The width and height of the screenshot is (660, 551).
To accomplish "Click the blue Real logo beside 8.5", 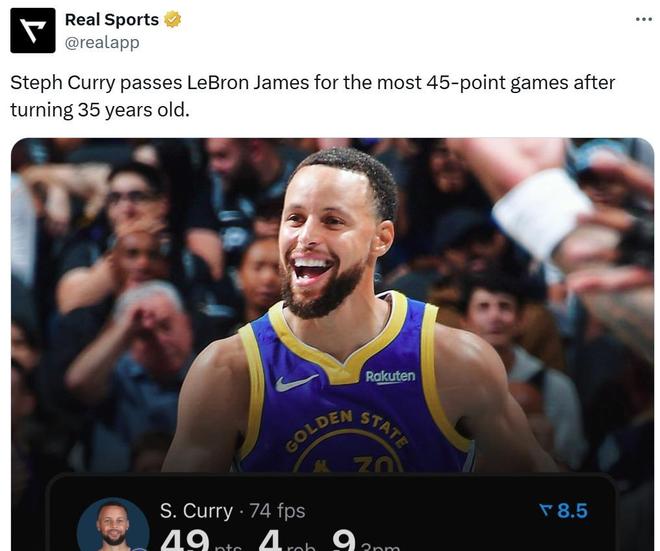I will pyautogui.click(x=545, y=511).
